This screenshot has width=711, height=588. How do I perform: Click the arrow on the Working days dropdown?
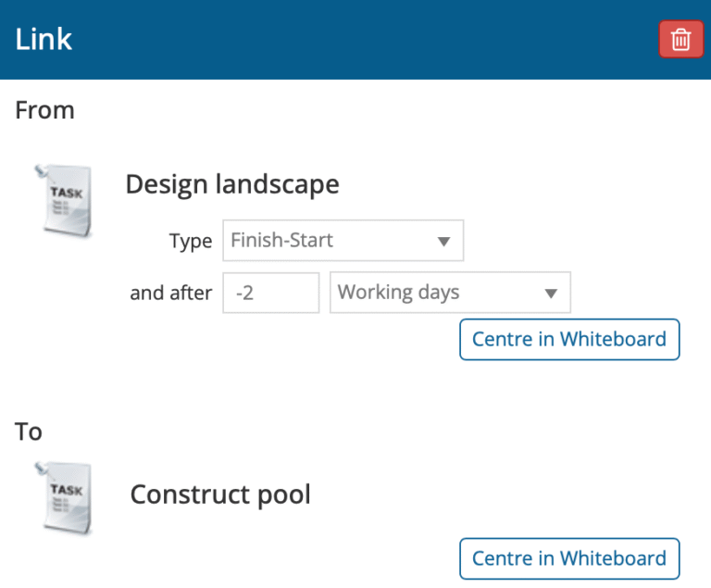(551, 294)
